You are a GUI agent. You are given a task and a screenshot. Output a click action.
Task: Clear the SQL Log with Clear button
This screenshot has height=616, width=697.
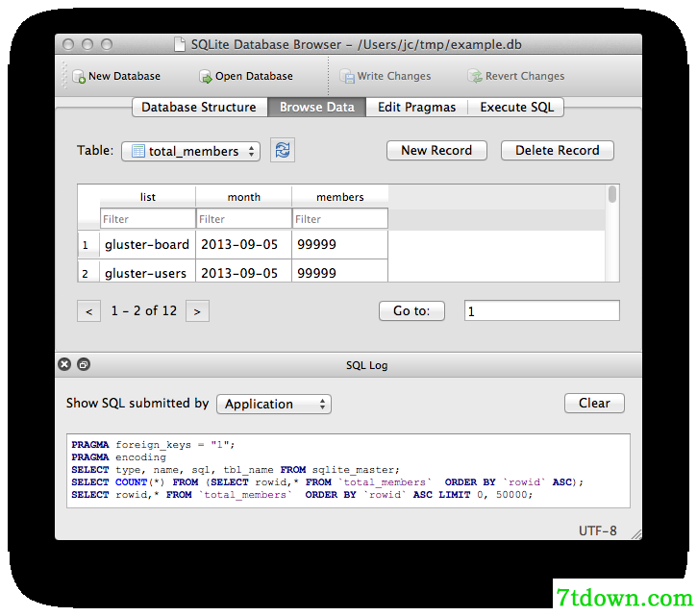594,403
